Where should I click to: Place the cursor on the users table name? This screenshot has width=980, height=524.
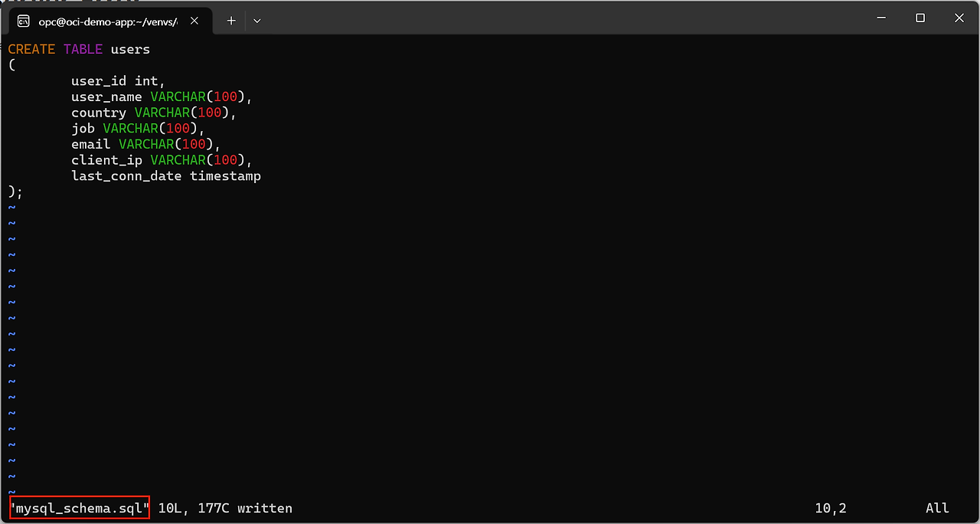click(130, 49)
